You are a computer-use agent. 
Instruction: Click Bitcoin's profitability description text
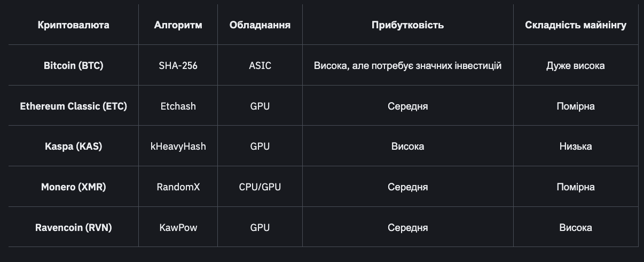(407, 66)
